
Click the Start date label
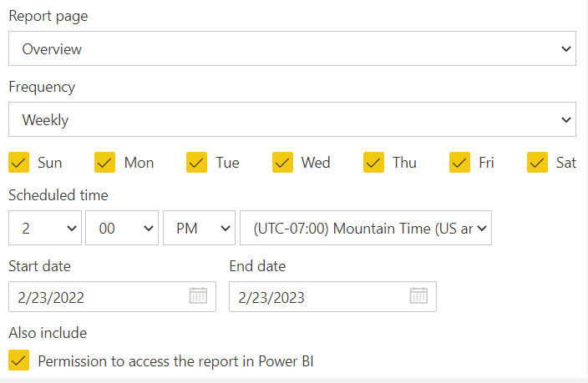(x=39, y=266)
